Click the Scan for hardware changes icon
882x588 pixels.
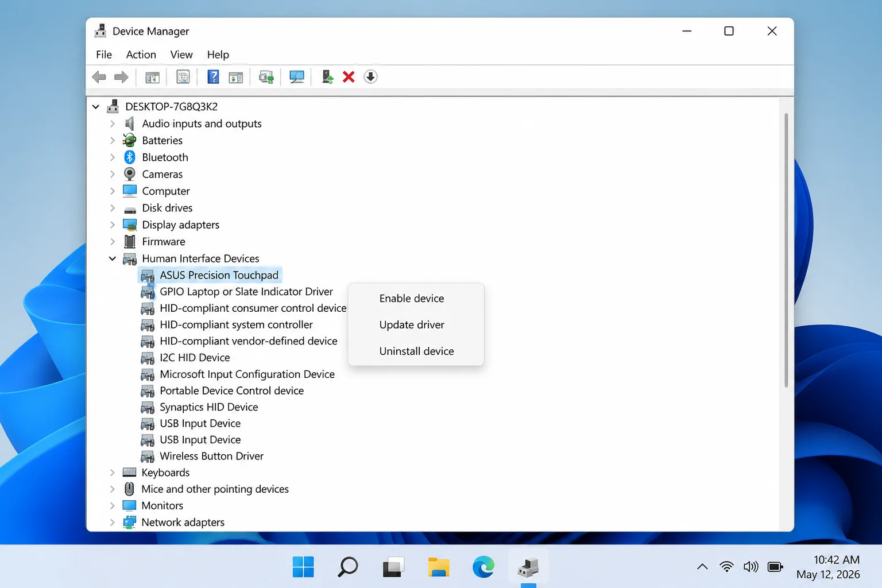click(266, 77)
